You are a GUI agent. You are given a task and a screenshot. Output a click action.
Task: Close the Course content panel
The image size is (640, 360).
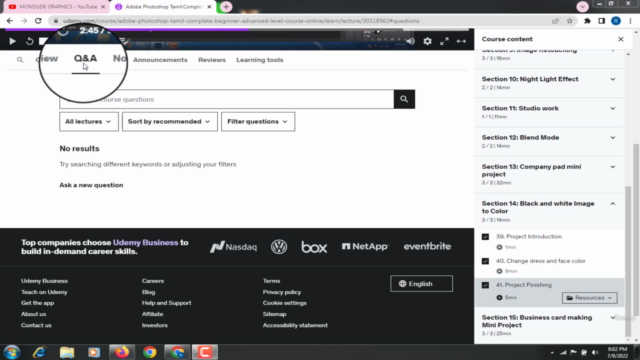(x=620, y=39)
